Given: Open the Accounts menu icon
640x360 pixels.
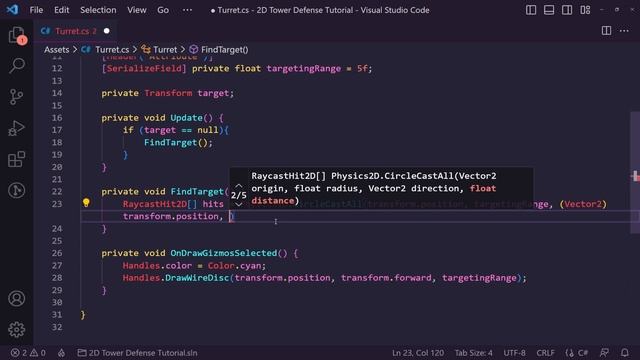Looking at the screenshot, I should point(17,299).
